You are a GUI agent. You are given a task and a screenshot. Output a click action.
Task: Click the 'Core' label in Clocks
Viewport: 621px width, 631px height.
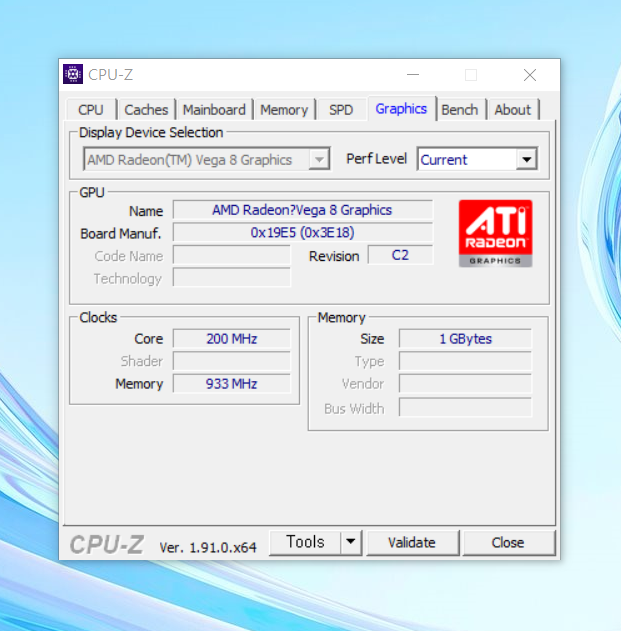149,339
